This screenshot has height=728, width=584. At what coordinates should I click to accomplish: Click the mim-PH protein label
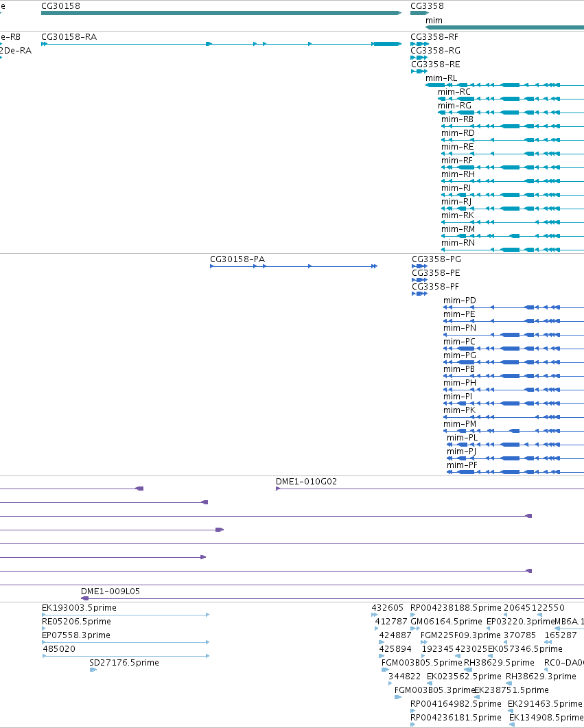pos(460,382)
